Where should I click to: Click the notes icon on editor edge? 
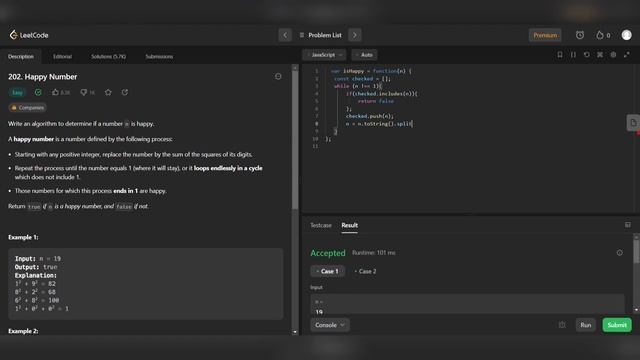(x=633, y=122)
